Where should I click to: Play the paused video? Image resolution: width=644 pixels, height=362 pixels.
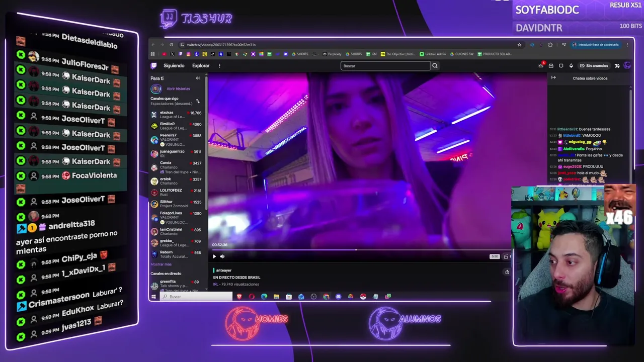[214, 256]
